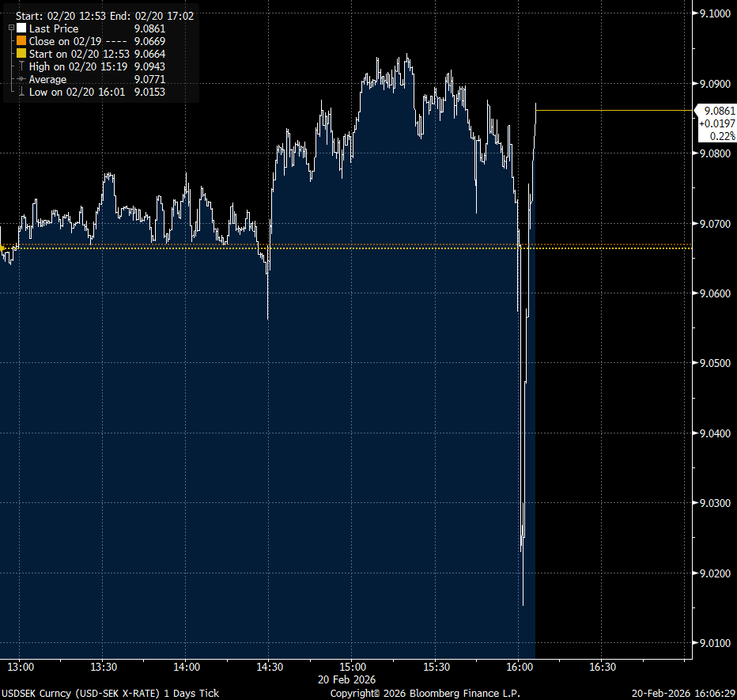Click the 9.0664 start value in legend

tap(149, 54)
